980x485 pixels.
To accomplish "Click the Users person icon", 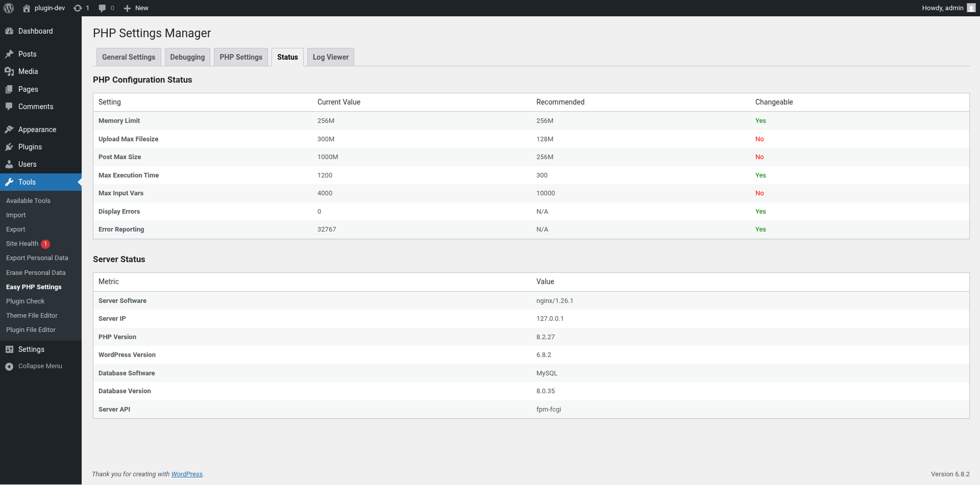I will click(9, 164).
